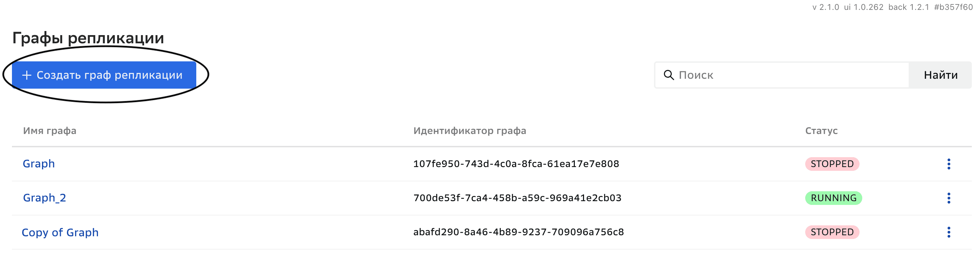
Task: Open the Graph_2 replication graph
Action: pyautogui.click(x=44, y=198)
